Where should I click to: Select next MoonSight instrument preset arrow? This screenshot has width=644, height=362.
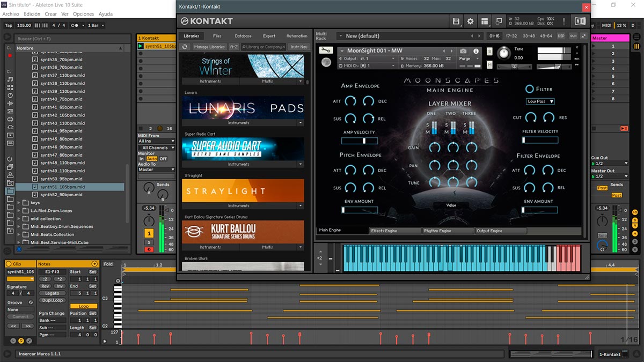pos(452,51)
